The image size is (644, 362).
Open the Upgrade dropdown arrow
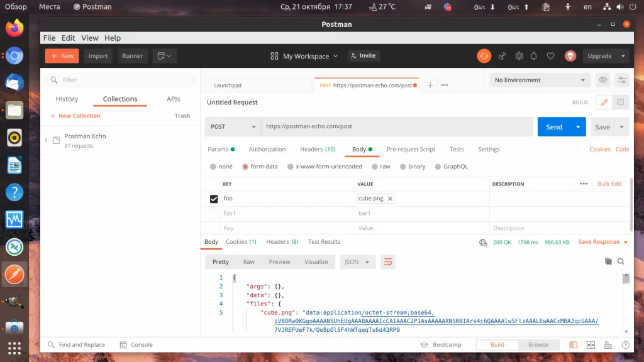click(x=623, y=56)
